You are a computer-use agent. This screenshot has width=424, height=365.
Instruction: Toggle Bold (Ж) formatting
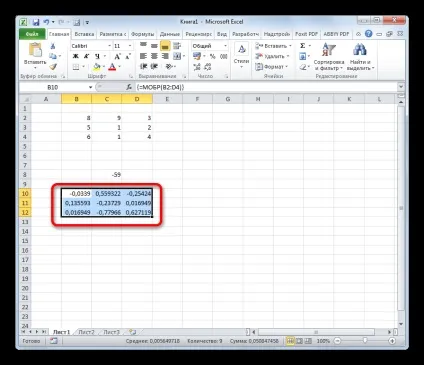click(76, 56)
